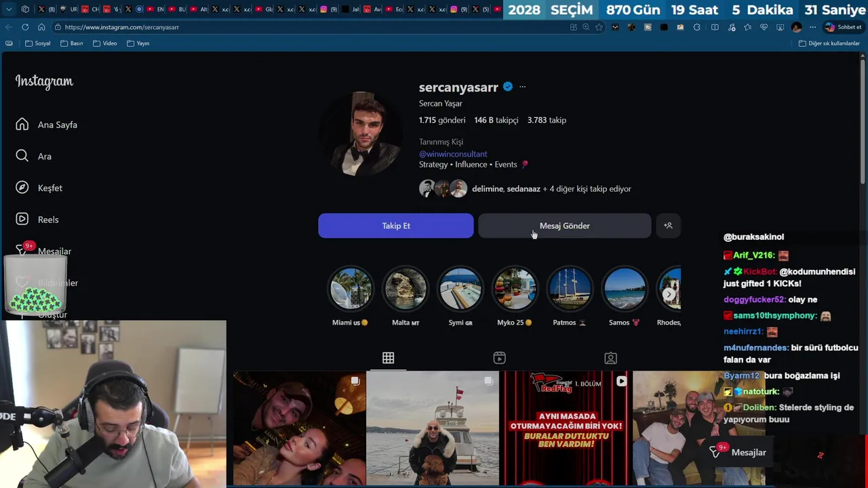Open the Symi GR story highlight
Viewport: 868px width, 488px height.
coord(460,296)
